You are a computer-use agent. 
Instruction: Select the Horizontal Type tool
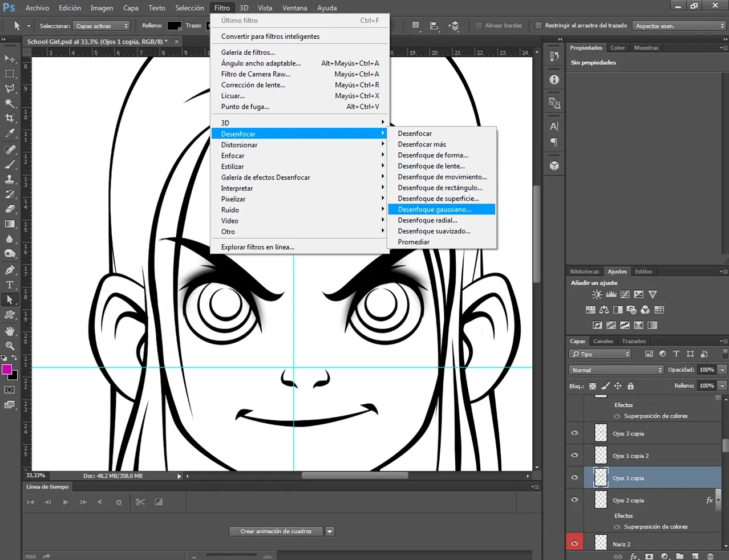[x=10, y=285]
